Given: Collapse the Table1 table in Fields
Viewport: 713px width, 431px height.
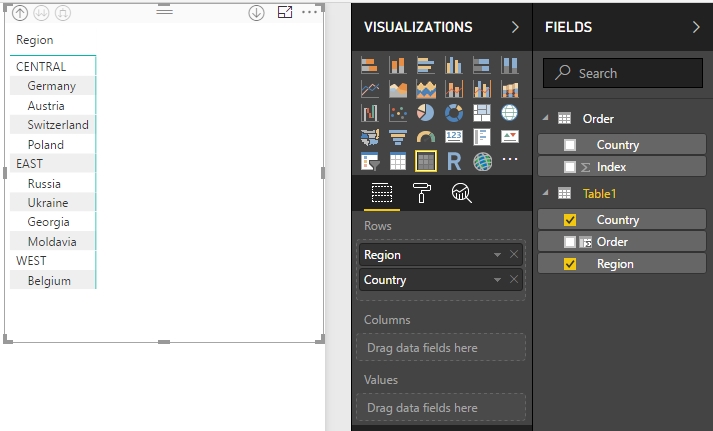Looking at the screenshot, I should point(545,193).
